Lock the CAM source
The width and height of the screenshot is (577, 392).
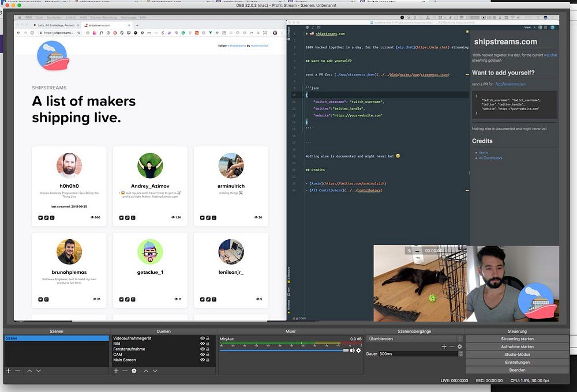point(208,355)
